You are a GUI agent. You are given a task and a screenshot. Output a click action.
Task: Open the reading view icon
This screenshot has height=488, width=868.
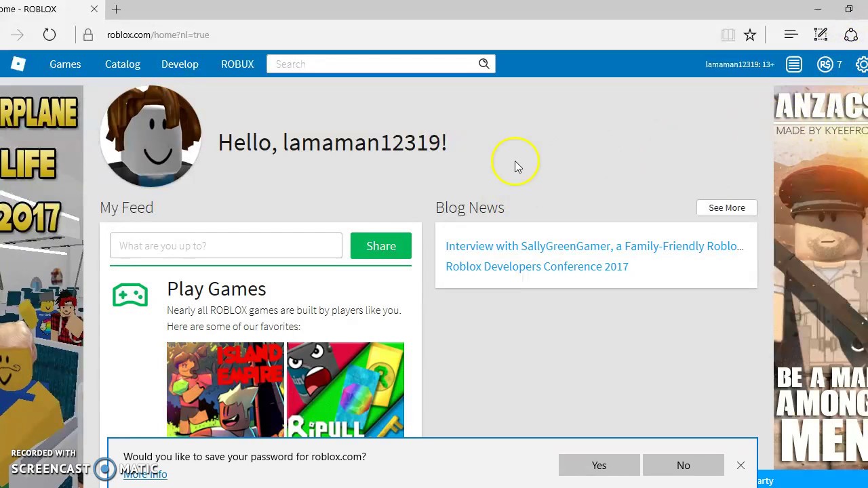pyautogui.click(x=728, y=35)
